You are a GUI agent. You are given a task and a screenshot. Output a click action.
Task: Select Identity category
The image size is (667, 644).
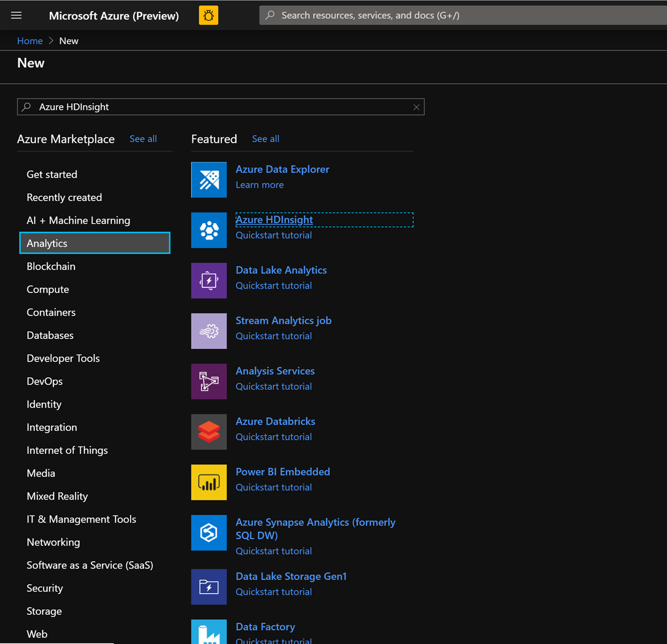tap(44, 404)
